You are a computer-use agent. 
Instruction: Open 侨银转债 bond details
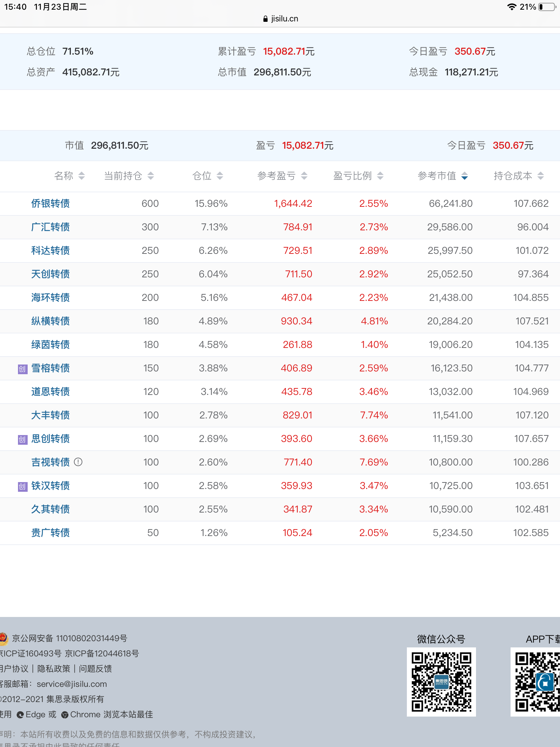[x=50, y=203]
